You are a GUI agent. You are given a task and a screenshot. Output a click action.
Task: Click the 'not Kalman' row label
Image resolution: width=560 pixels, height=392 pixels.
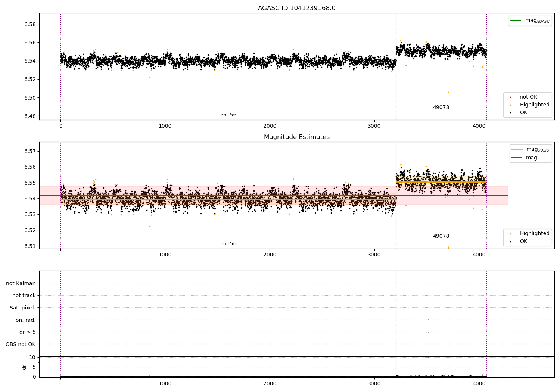[x=21, y=283]
